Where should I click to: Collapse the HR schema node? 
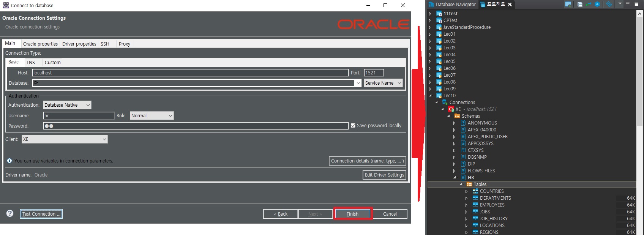(455, 177)
